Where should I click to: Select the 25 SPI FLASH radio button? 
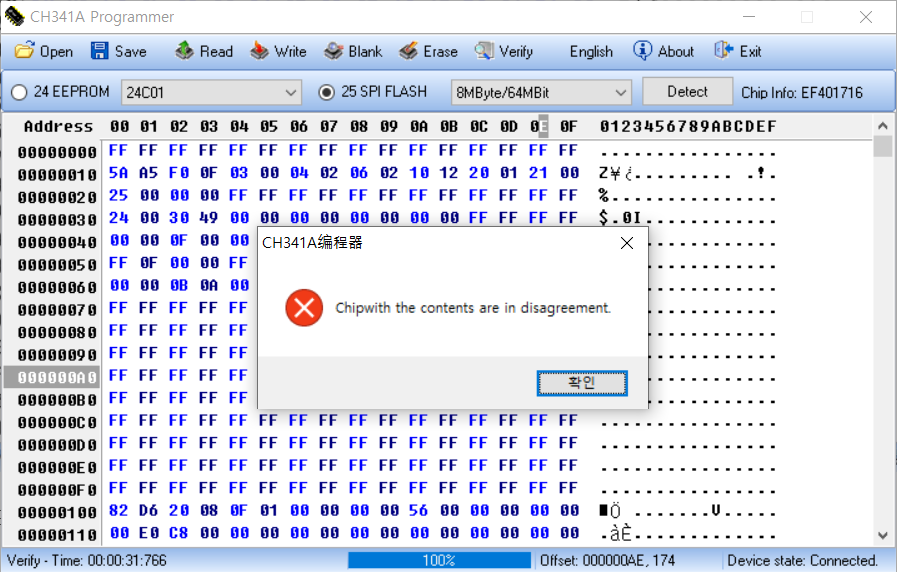coord(327,92)
